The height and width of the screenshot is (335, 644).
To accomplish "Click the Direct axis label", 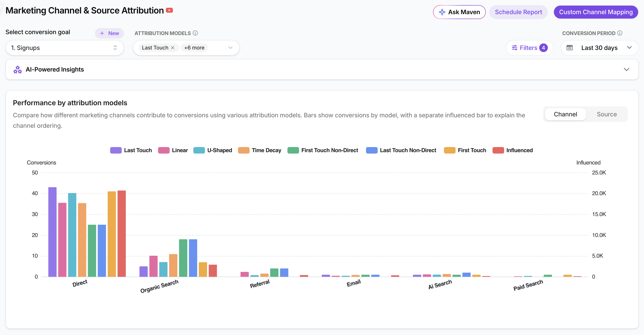I will (80, 283).
